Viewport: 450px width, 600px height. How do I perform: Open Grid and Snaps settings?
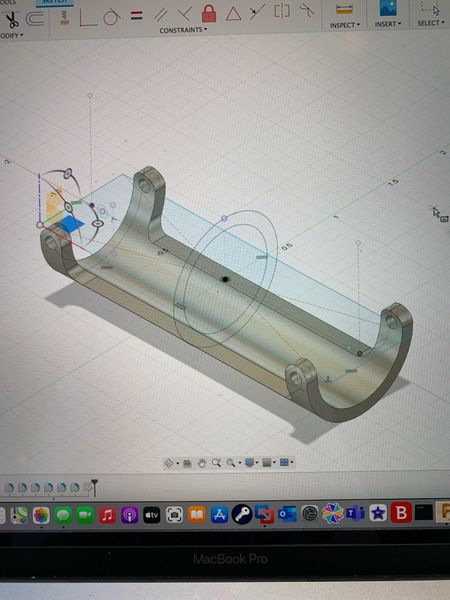pos(267,463)
